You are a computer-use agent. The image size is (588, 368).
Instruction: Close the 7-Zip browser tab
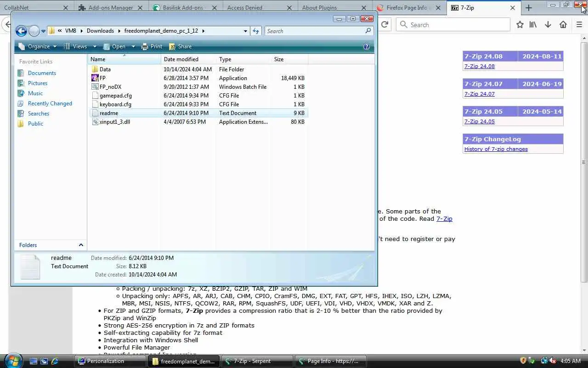pyautogui.click(x=513, y=8)
